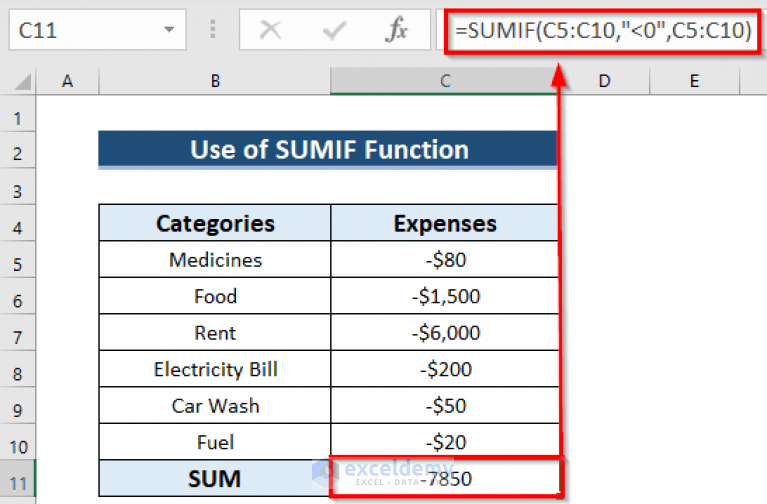Select the 'Car Wash' cell
This screenshot has height=504, width=767.
click(x=215, y=406)
